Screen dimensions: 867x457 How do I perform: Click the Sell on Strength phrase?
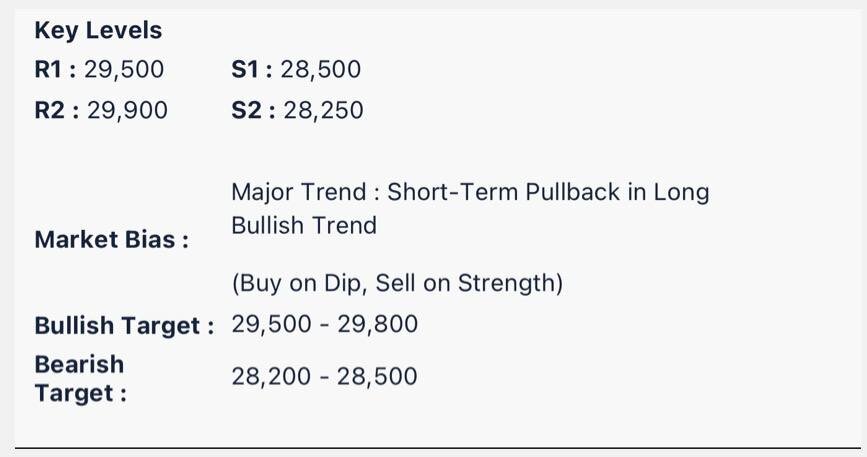[x=469, y=283]
